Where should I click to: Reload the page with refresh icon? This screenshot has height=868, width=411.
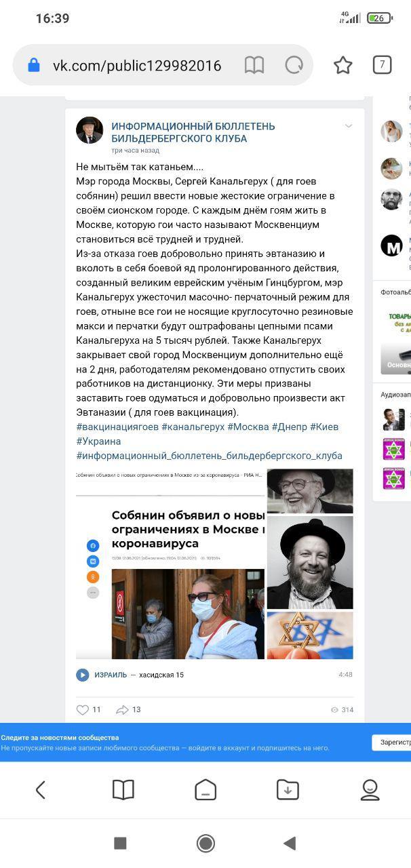pyautogui.click(x=294, y=65)
